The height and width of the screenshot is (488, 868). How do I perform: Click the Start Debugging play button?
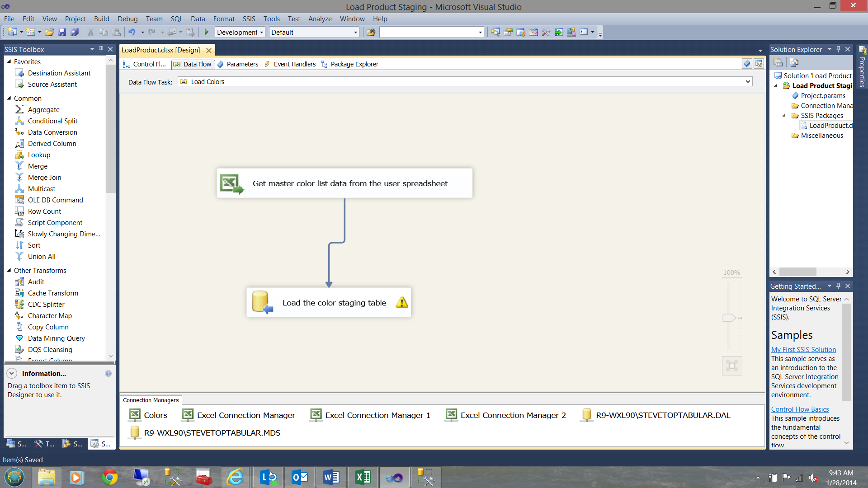pos(207,32)
